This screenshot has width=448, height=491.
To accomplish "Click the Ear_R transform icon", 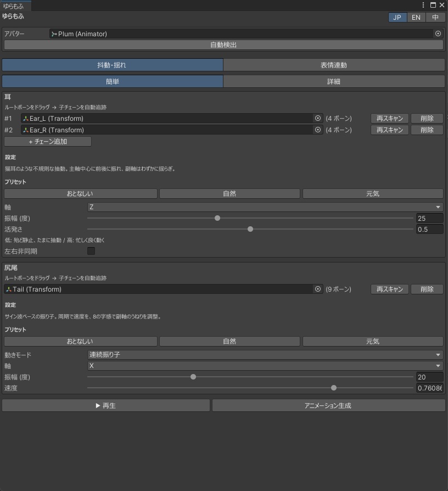I will pyautogui.click(x=26, y=130).
